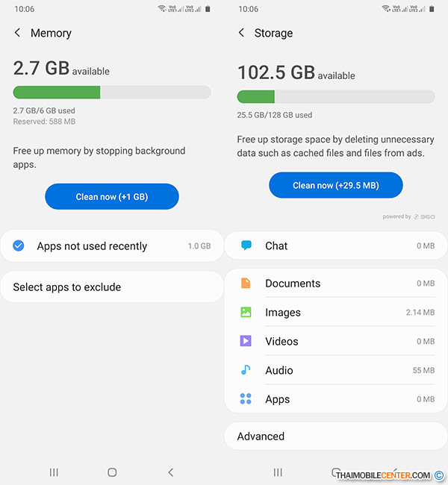Screen dimensions: 448x485
Task: Open the Images 2.14 MB row
Action: (336, 312)
